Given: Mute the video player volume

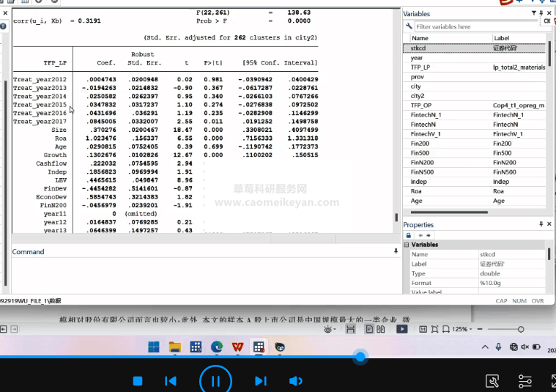Looking at the screenshot, I should click(296, 381).
